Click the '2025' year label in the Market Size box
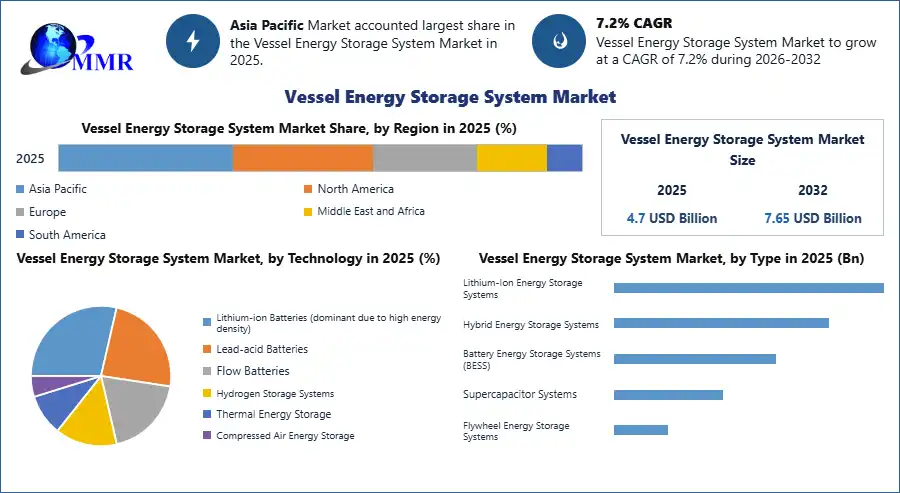Image resolution: width=900 pixels, height=493 pixels. (x=672, y=190)
